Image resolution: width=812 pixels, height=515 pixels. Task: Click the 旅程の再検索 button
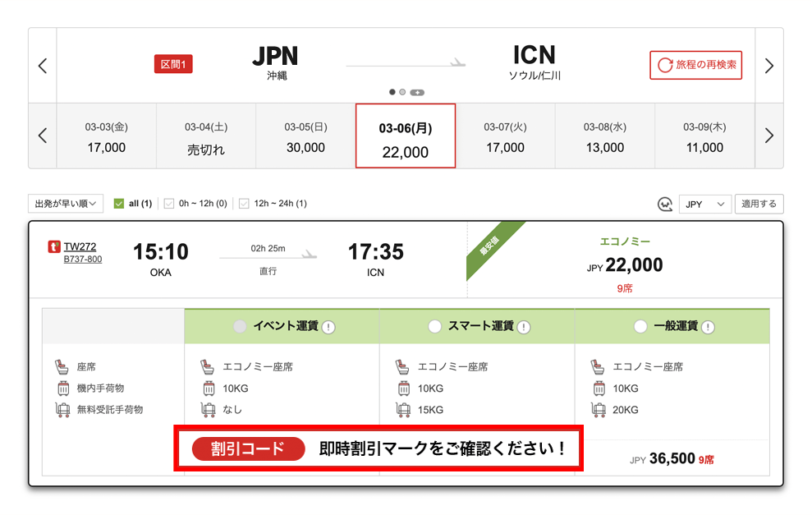(x=695, y=65)
